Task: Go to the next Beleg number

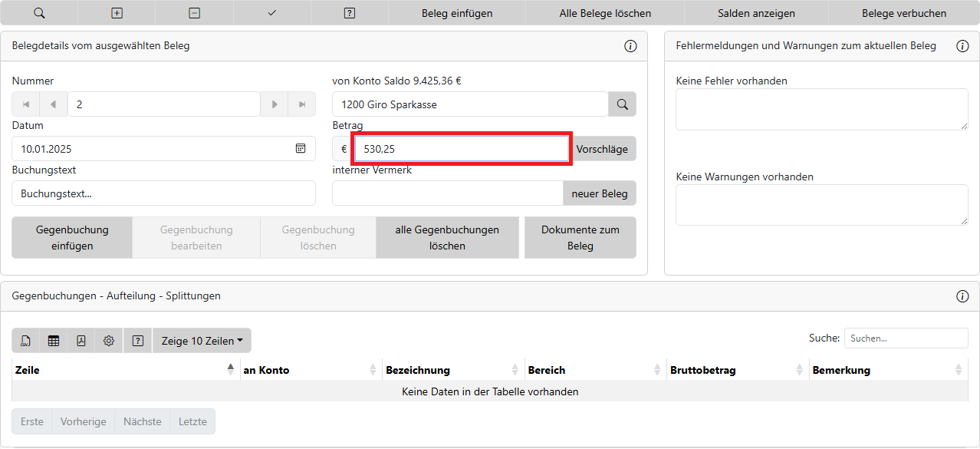Action: coord(274,104)
